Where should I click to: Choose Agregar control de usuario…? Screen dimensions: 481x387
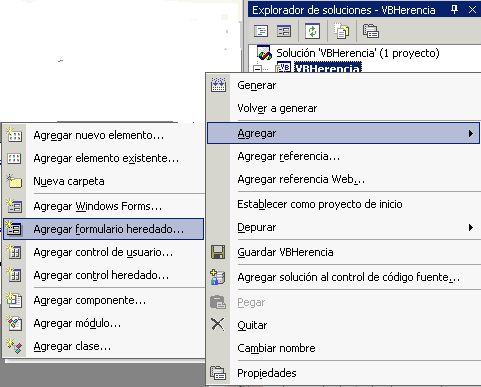[104, 252]
